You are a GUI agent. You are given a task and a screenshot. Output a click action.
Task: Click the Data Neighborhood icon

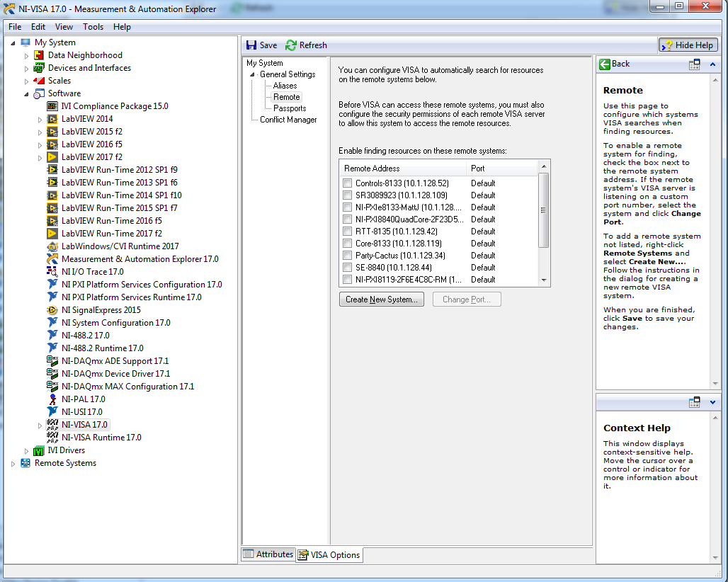click(39, 55)
